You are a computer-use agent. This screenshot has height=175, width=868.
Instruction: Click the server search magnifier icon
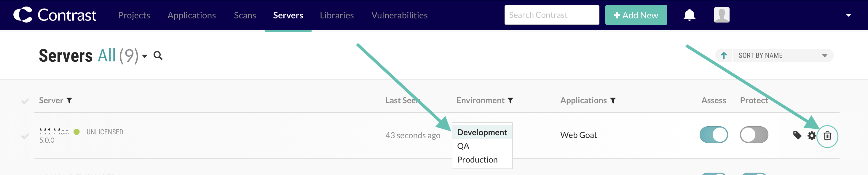click(158, 56)
